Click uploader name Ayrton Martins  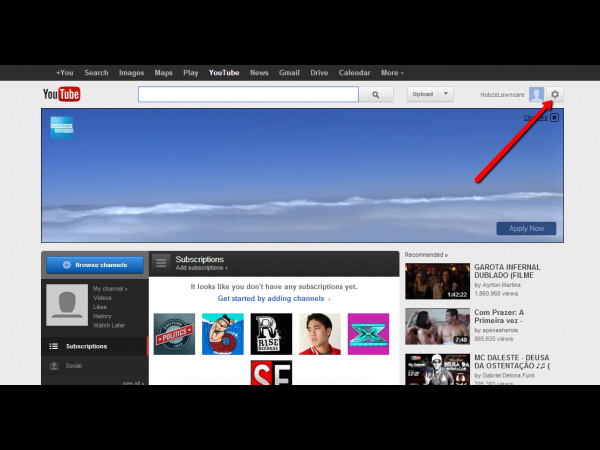click(501, 285)
